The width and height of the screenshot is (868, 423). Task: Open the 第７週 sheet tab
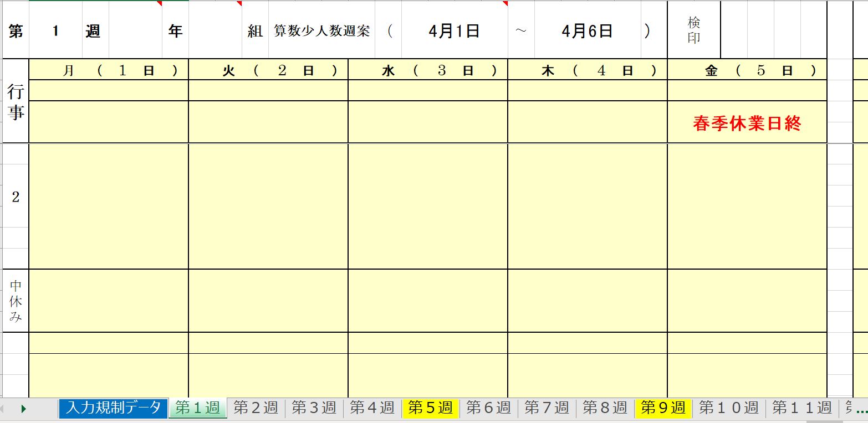[x=545, y=408]
